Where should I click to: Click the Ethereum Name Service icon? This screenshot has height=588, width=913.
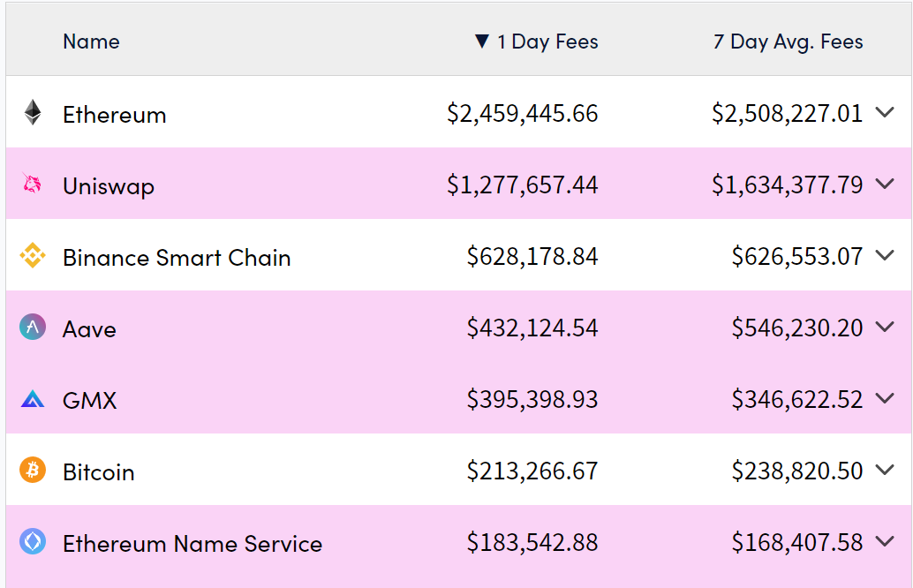(x=33, y=542)
